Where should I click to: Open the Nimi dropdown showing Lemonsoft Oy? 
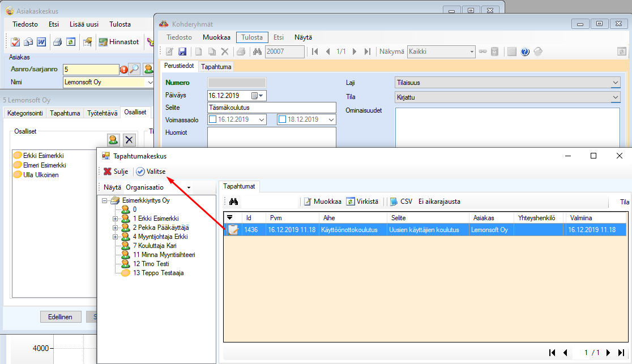(x=150, y=82)
